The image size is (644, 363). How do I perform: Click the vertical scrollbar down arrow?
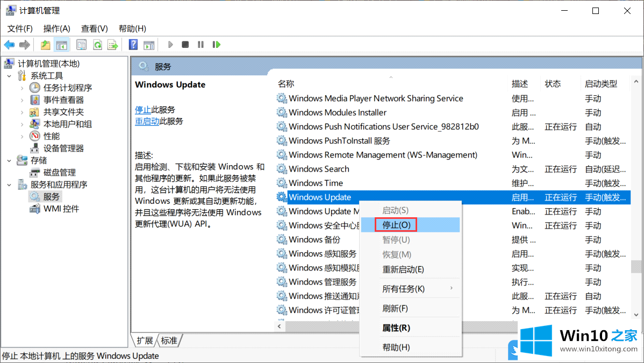click(636, 315)
